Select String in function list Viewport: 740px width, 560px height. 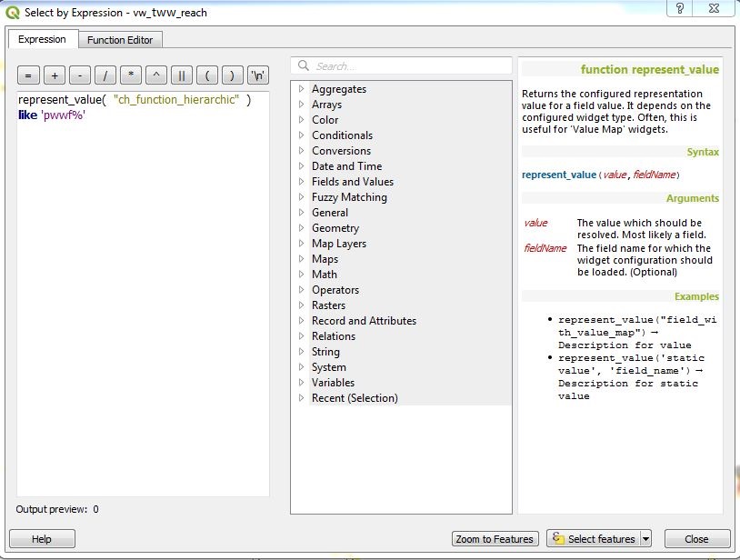(325, 352)
